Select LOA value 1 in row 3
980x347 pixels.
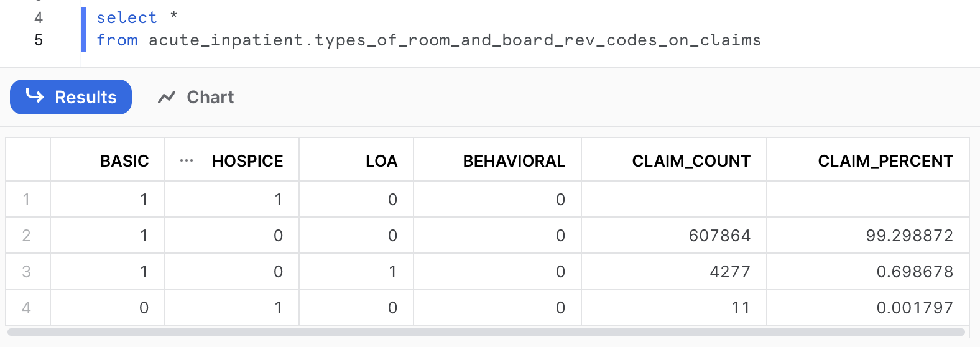pos(356,272)
